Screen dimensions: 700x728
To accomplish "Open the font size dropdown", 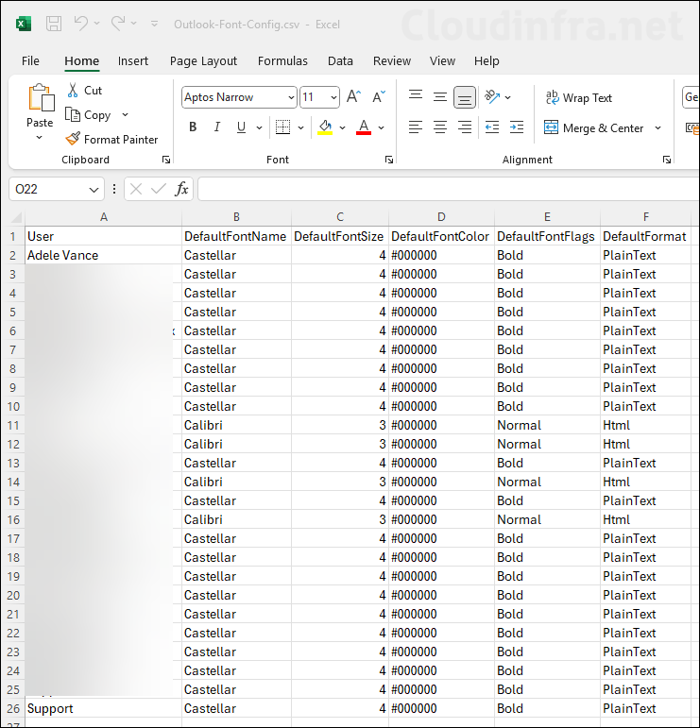I will (x=333, y=97).
